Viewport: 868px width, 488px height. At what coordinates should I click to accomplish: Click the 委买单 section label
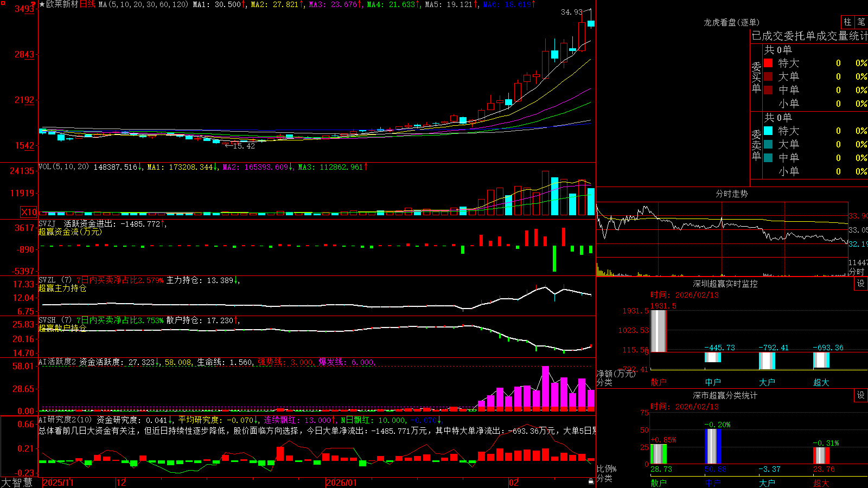pyautogui.click(x=756, y=77)
